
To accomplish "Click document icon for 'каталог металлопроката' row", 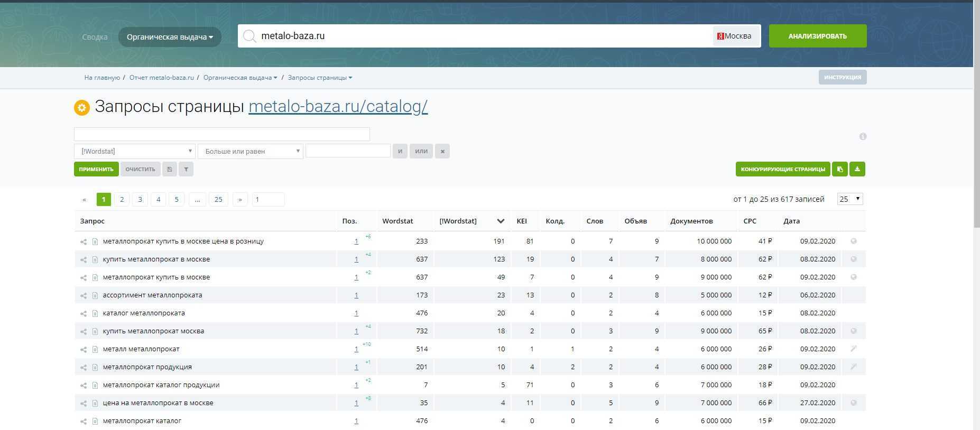I will (x=95, y=313).
